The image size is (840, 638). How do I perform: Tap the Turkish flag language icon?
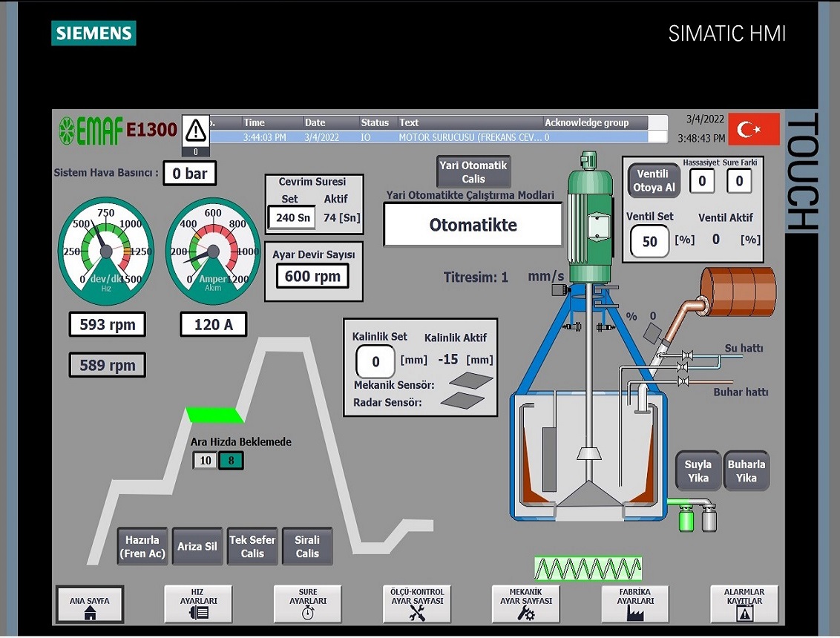pyautogui.click(x=754, y=129)
